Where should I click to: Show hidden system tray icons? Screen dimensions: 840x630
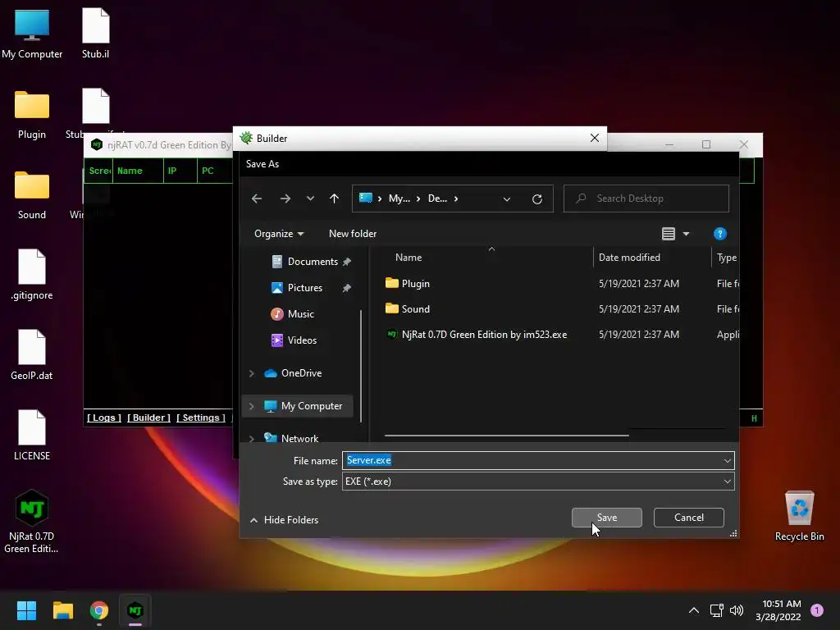tap(694, 610)
